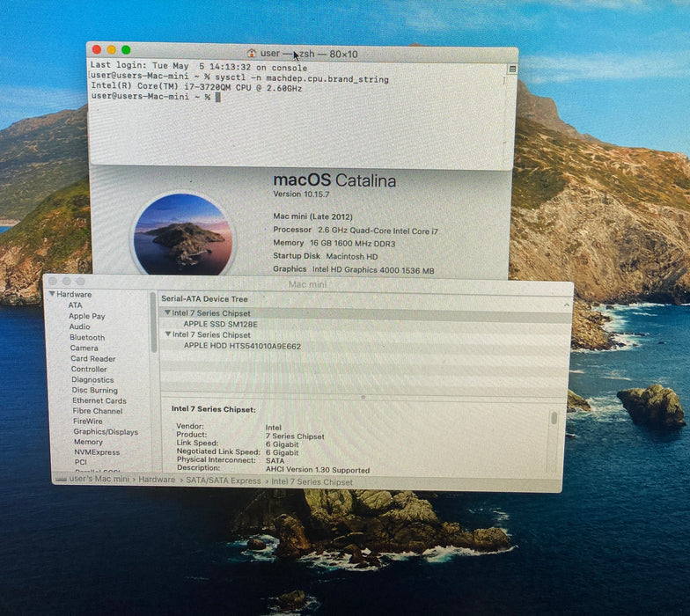This screenshot has height=616, width=690.
Task: Select PCI in the sidebar
Action: (x=81, y=462)
